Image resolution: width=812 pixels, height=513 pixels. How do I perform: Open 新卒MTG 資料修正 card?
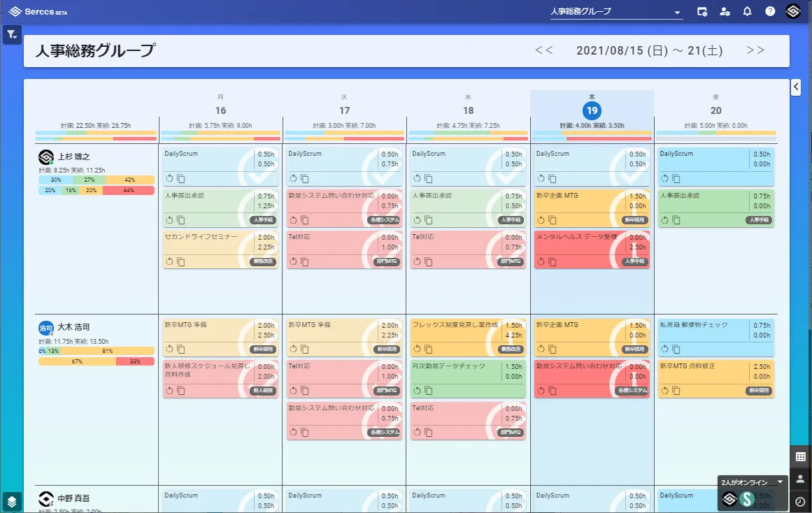715,379
